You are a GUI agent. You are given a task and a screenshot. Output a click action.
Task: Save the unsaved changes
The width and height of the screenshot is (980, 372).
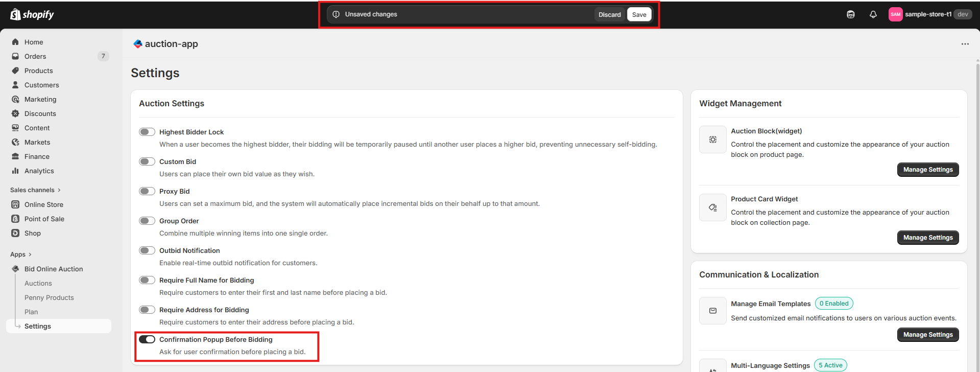[x=639, y=14]
